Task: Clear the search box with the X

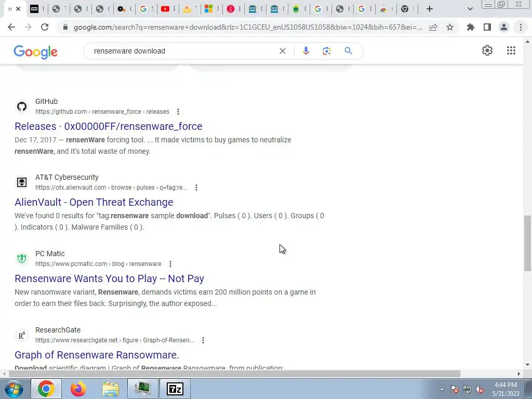Action: click(282, 51)
